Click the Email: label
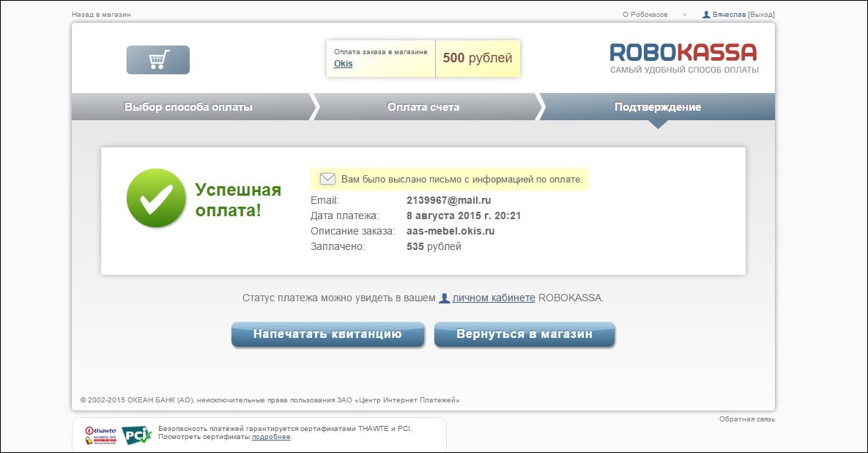The image size is (868, 453). [324, 200]
